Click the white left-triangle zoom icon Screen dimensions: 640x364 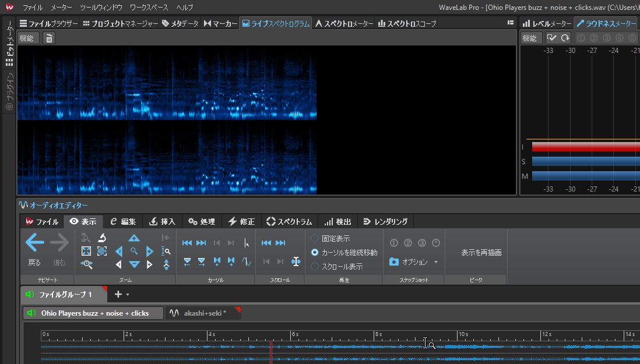tap(119, 264)
